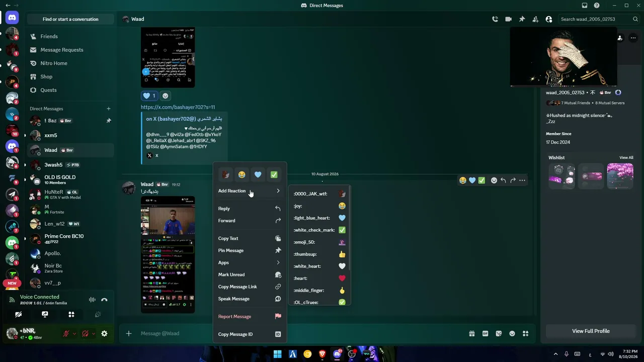Open the emoji picker in message bar
The image size is (644, 362).
tap(512, 333)
